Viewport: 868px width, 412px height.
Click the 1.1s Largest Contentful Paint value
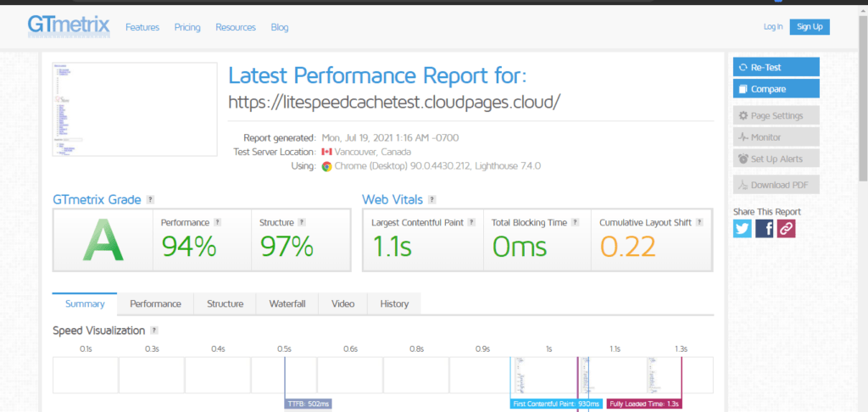click(x=392, y=247)
